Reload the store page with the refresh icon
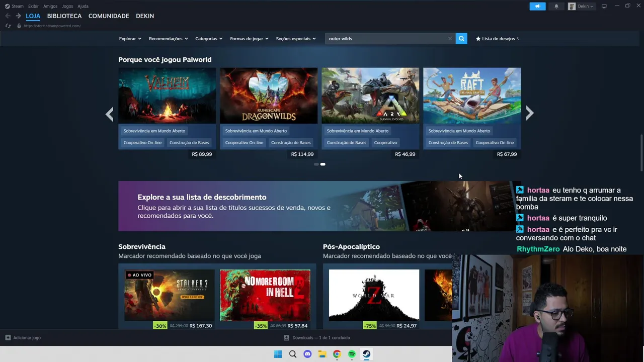This screenshot has width=644, height=362. coord(8,26)
